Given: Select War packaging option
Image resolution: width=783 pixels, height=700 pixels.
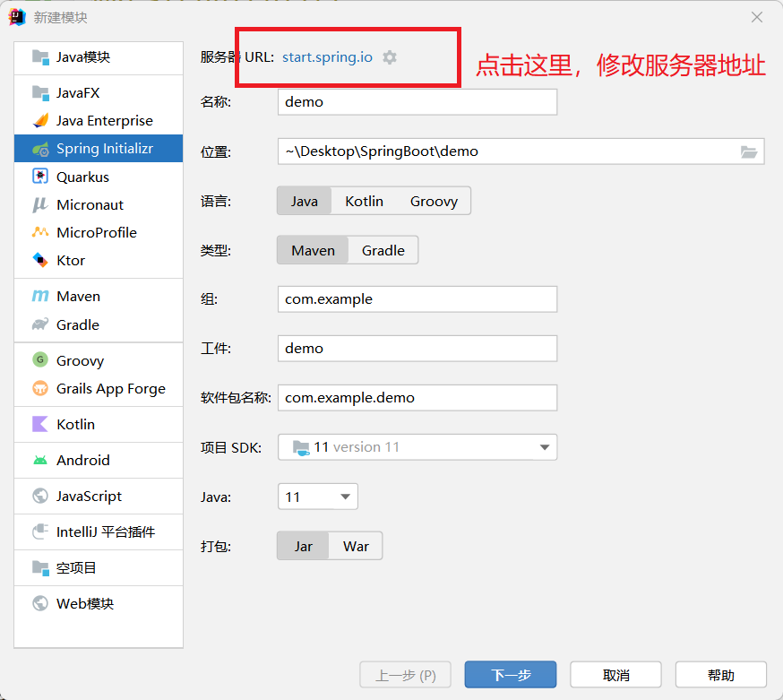Looking at the screenshot, I should pos(356,546).
